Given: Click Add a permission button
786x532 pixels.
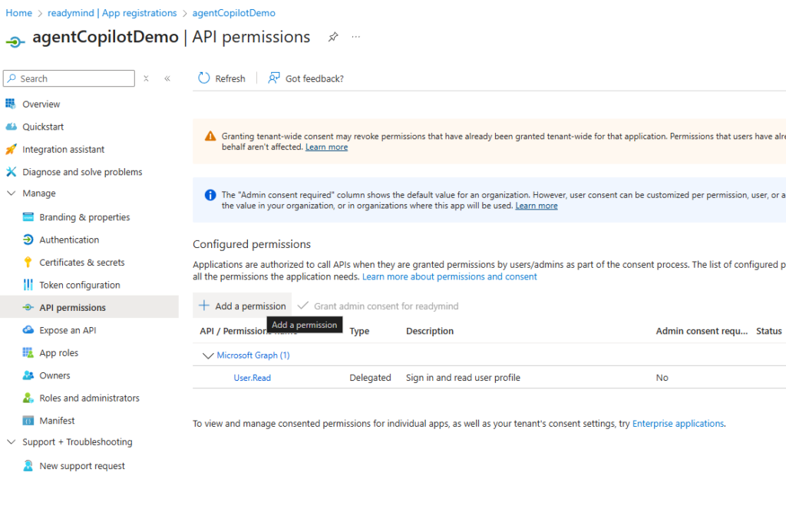Looking at the screenshot, I should [243, 306].
